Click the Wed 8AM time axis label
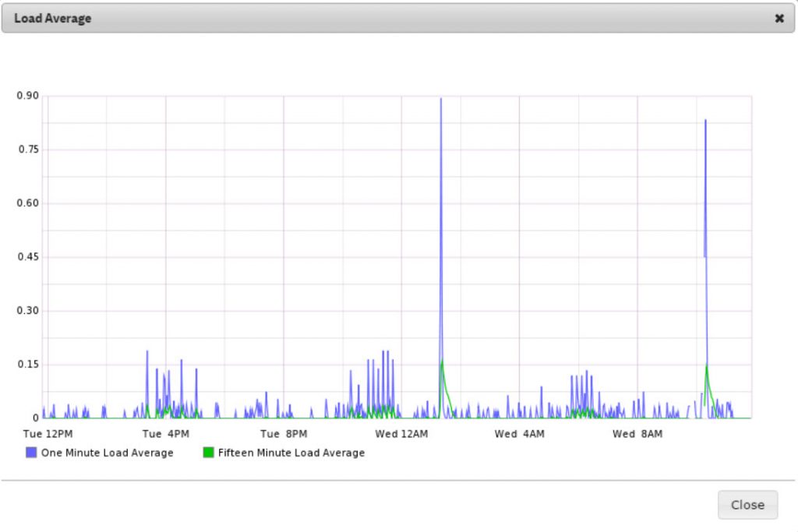This screenshot has height=532, width=798. pyautogui.click(x=637, y=434)
